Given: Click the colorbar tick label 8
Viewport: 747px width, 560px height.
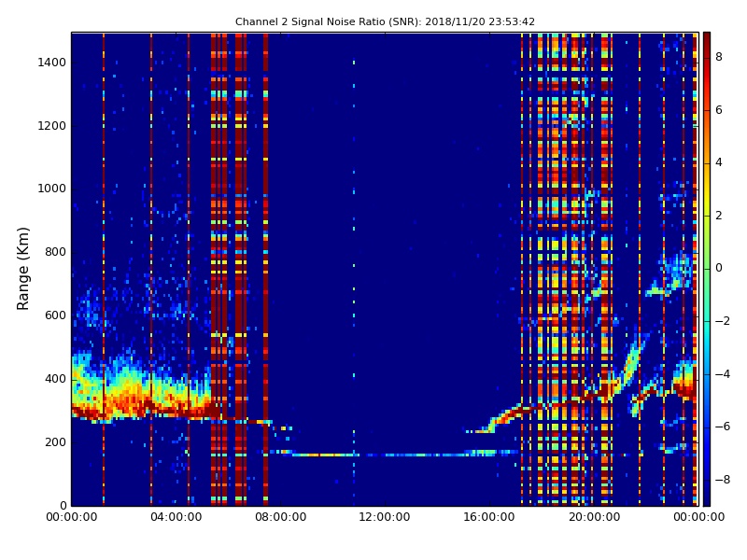Looking at the screenshot, I should 719,57.
